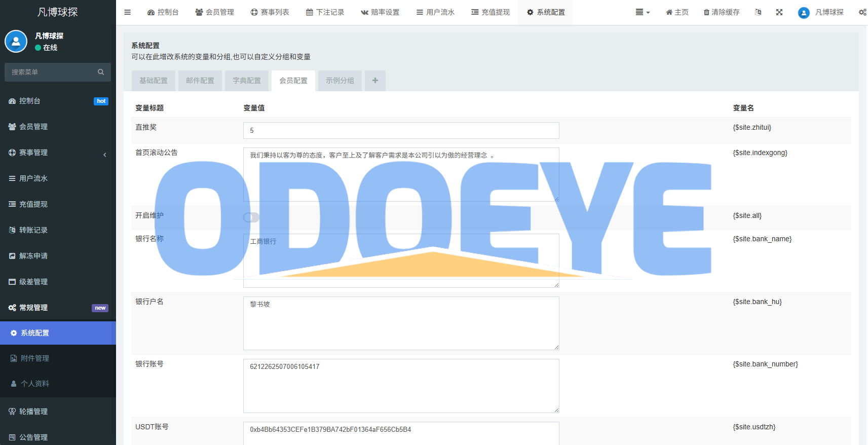Click the 首页滚动公告 textarea
This screenshot has width=868, height=445.
pyautogui.click(x=401, y=174)
